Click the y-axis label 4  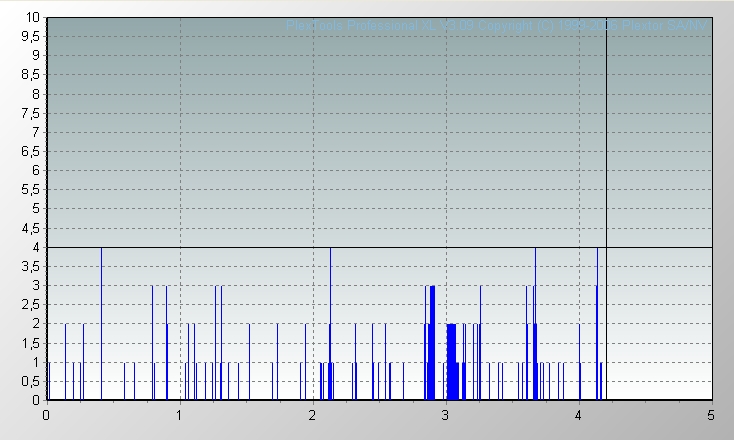[x=36, y=247]
